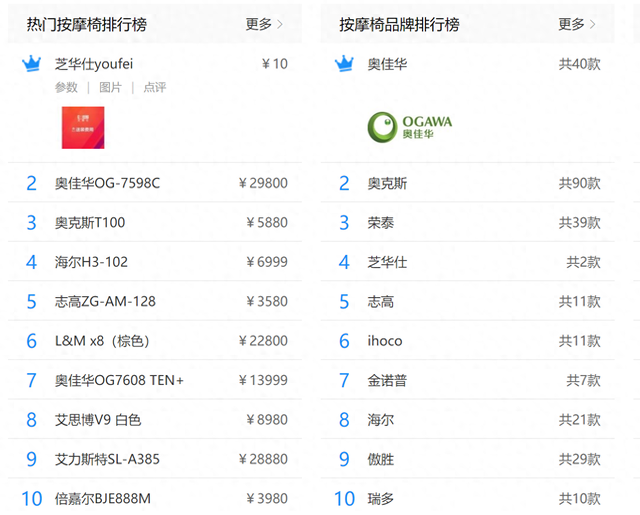Open the 奥佳华 brand entry
640x515 pixels.
click(387, 64)
